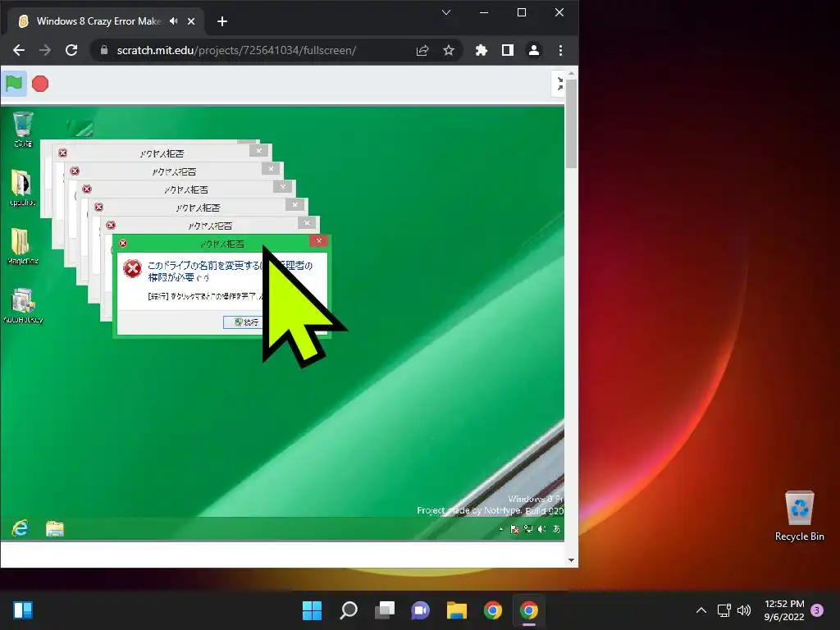This screenshot has width=840, height=630.
Task: Open the folder icon with face in Scratch desktop
Action: click(x=22, y=188)
